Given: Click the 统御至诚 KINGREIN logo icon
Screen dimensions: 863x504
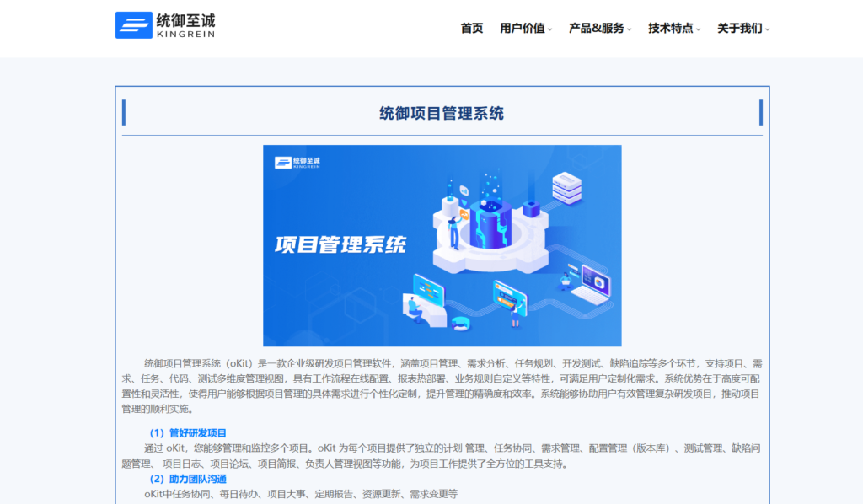Looking at the screenshot, I should pos(131,24).
